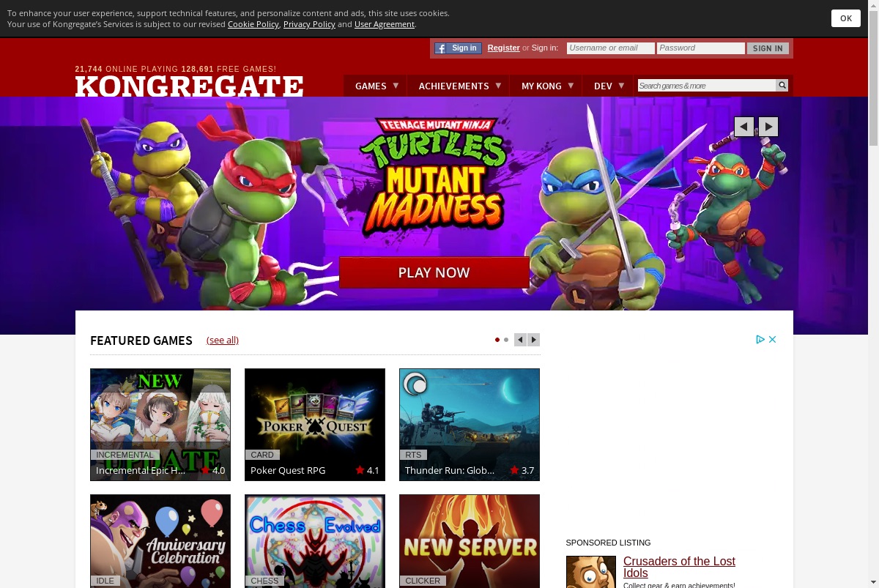Click the CHESS category tag
The height and width of the screenshot is (588, 879).
click(264, 581)
